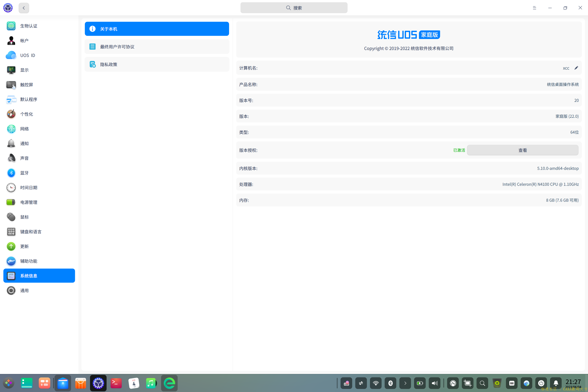The height and width of the screenshot is (392, 588).
Task: Click the kernel value 5.10.0-amd64-desktop
Action: (558, 168)
